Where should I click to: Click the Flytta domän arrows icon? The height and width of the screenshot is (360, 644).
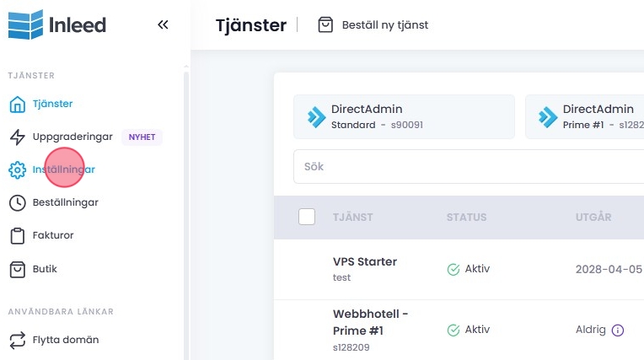click(x=17, y=340)
